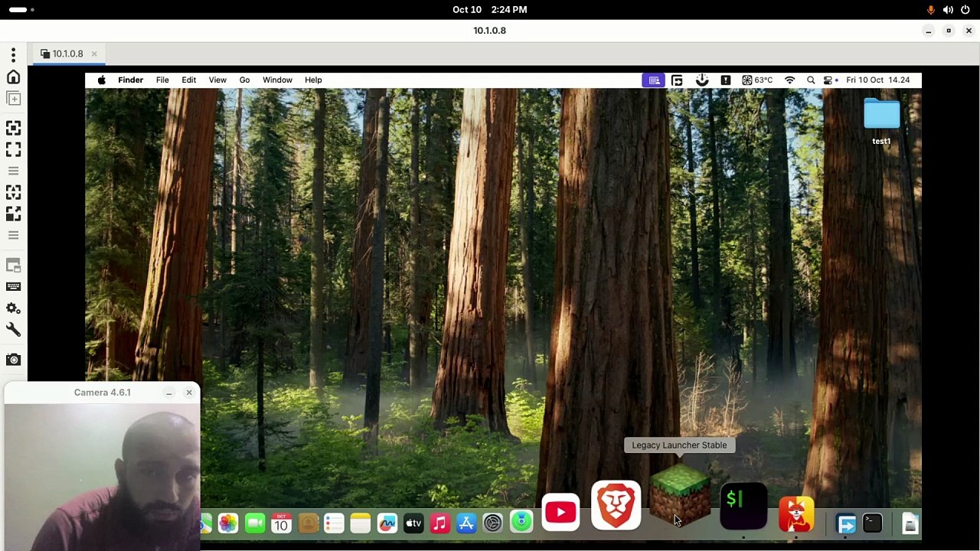Open Notes from the Dock
This screenshot has width=980, height=551.
361,523
